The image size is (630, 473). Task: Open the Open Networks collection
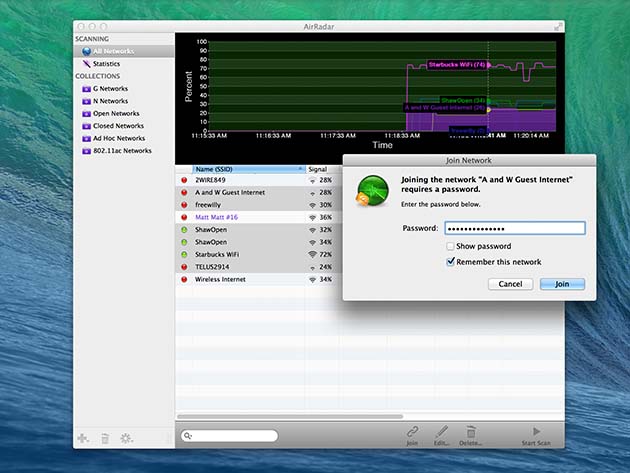pos(116,113)
